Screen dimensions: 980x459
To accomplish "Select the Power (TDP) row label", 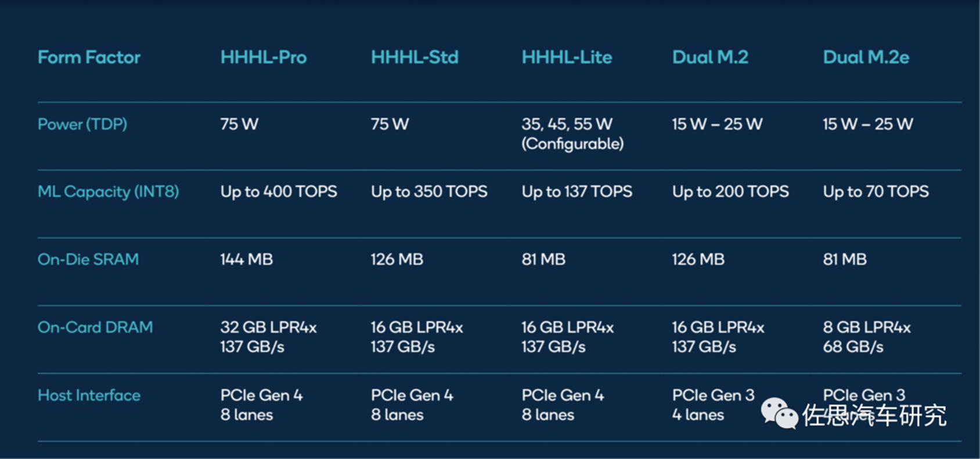I will click(x=82, y=124).
